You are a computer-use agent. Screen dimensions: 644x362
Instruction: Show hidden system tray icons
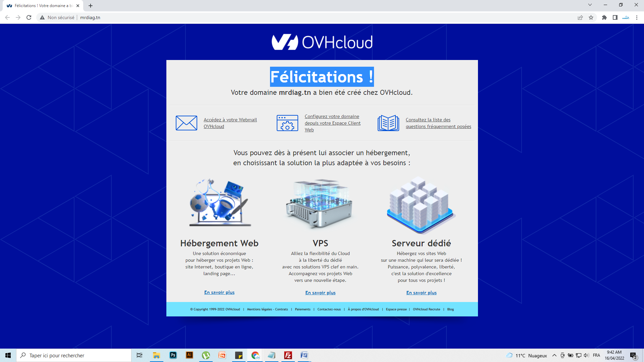[x=554, y=355]
